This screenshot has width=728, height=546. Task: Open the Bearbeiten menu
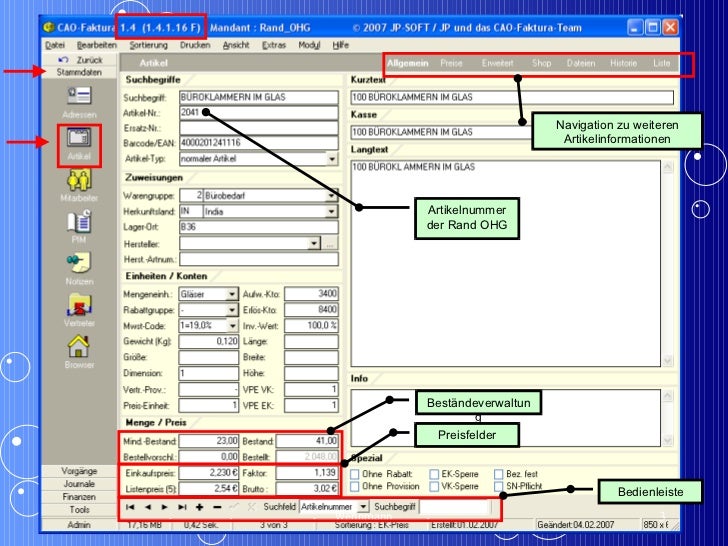coord(97,45)
